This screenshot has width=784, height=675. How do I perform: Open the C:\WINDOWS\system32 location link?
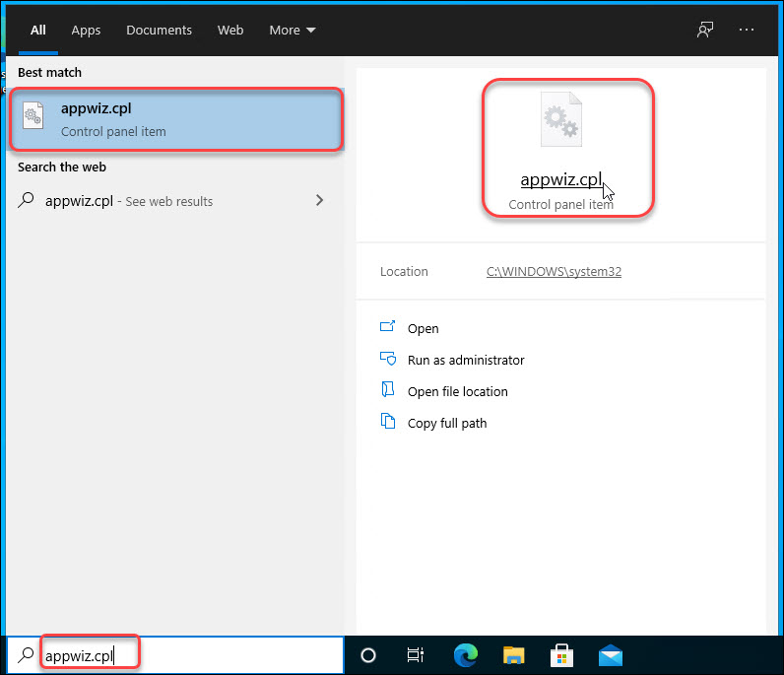[x=554, y=272]
